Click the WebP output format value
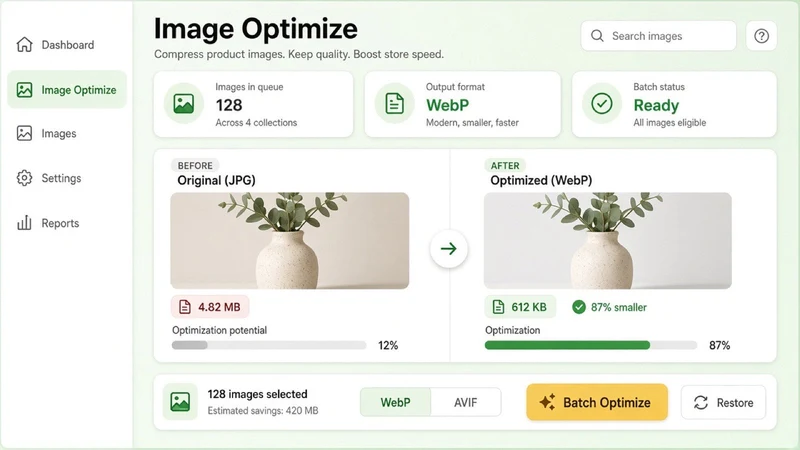The image size is (800, 450). click(447, 105)
